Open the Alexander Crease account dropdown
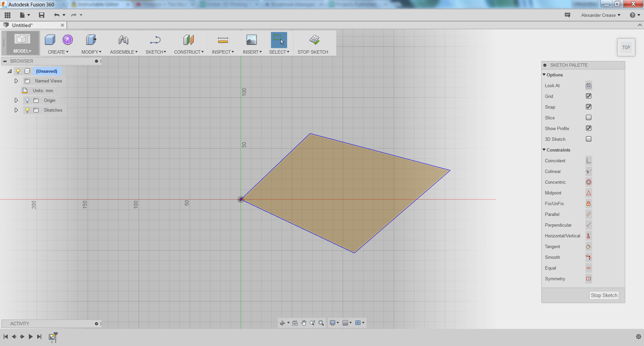Image resolution: width=644 pixels, height=346 pixels. (601, 15)
